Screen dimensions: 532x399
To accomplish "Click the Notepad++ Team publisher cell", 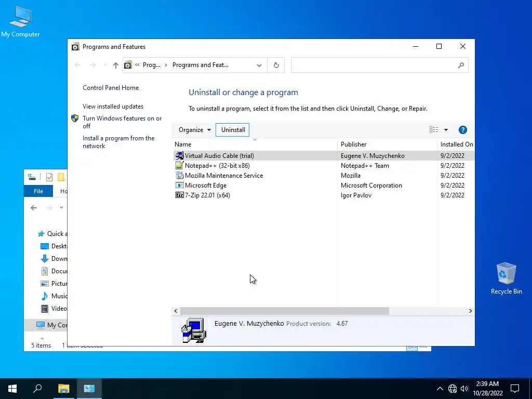I will pyautogui.click(x=365, y=166).
